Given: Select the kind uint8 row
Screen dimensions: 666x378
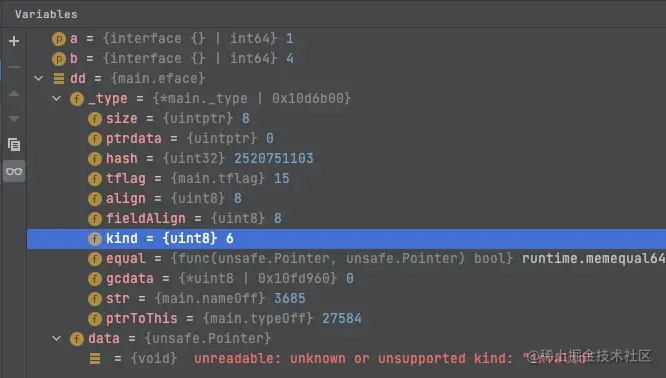Looking at the screenshot, I should pos(346,239).
